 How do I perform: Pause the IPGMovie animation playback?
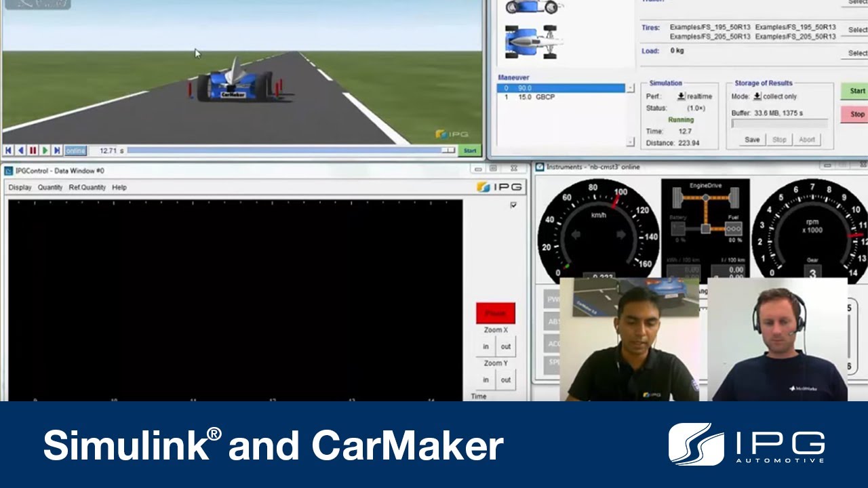tap(33, 150)
